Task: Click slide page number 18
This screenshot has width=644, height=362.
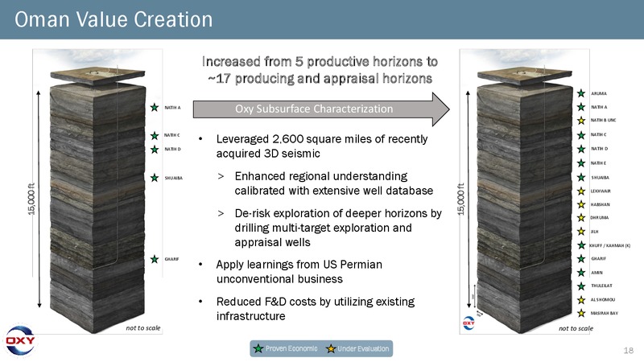Action: click(629, 350)
